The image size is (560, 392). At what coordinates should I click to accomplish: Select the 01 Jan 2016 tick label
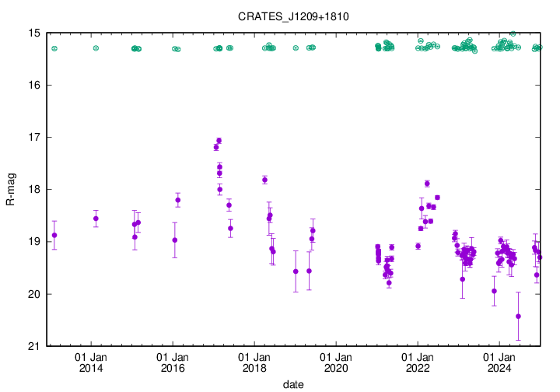tap(173, 362)
